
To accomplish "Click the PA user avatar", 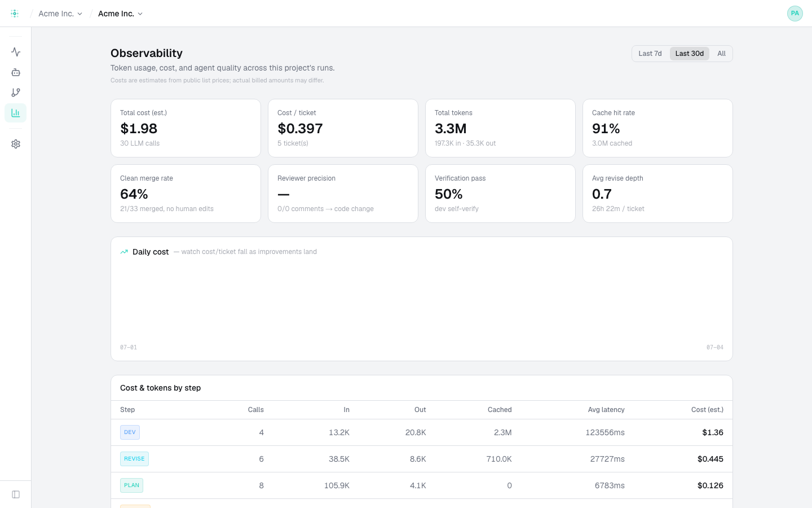I will coord(795,14).
